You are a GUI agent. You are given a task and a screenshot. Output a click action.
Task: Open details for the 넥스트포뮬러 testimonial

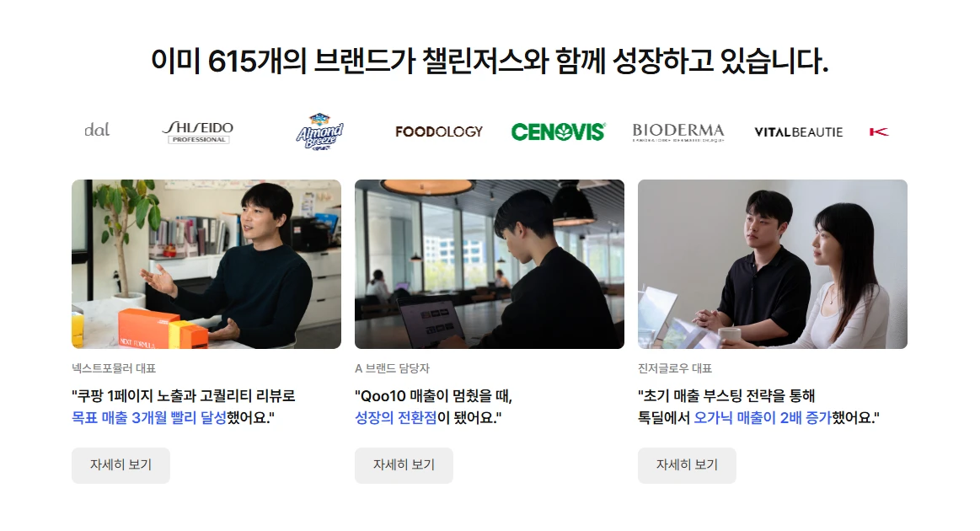click(120, 465)
